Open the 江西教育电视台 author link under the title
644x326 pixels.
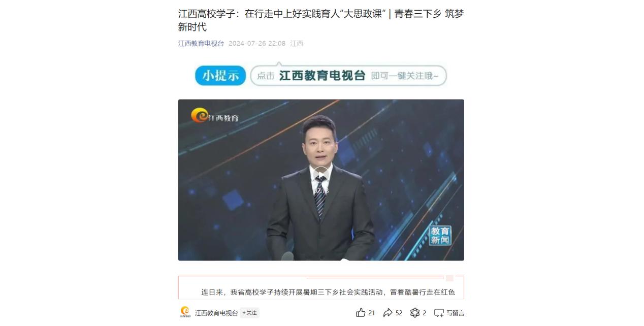(201, 44)
